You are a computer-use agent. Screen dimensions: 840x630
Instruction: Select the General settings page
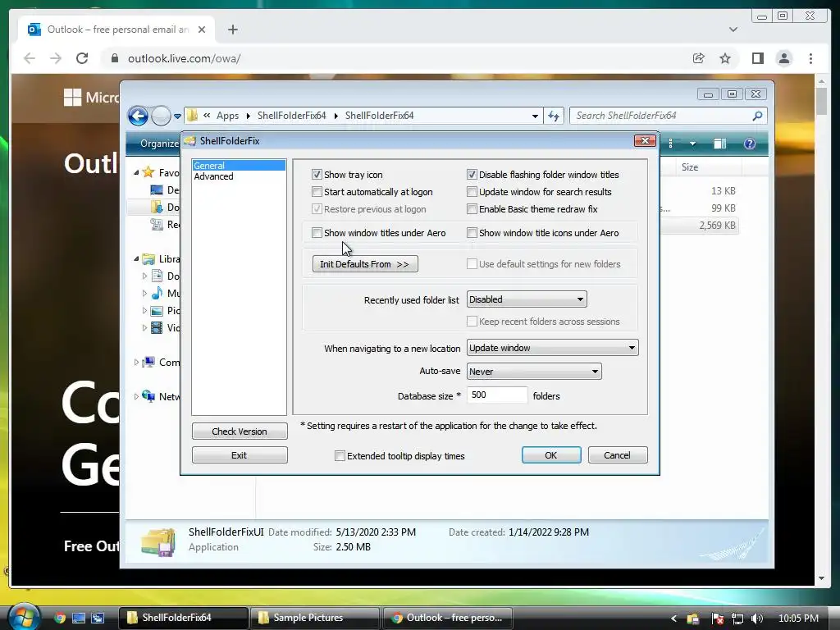coord(239,166)
